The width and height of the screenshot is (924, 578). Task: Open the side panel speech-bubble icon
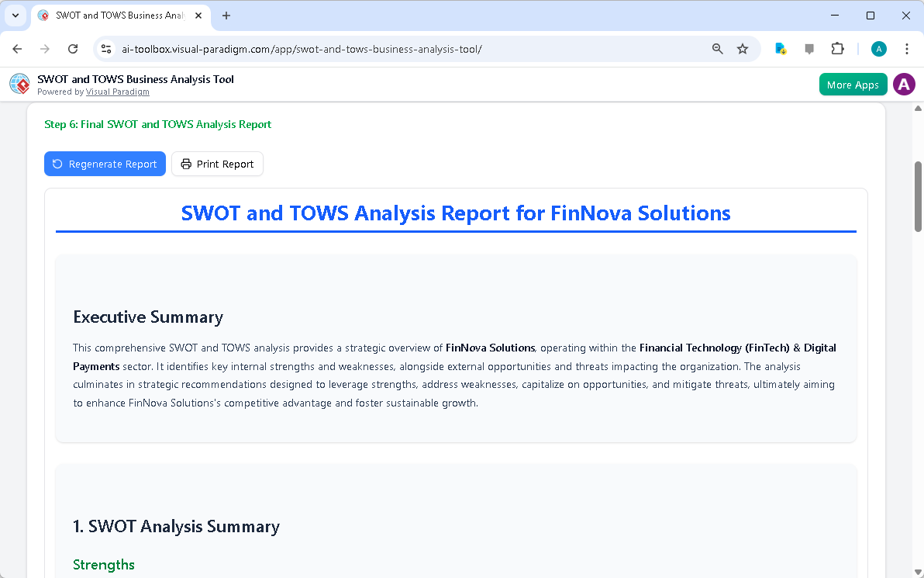point(809,48)
